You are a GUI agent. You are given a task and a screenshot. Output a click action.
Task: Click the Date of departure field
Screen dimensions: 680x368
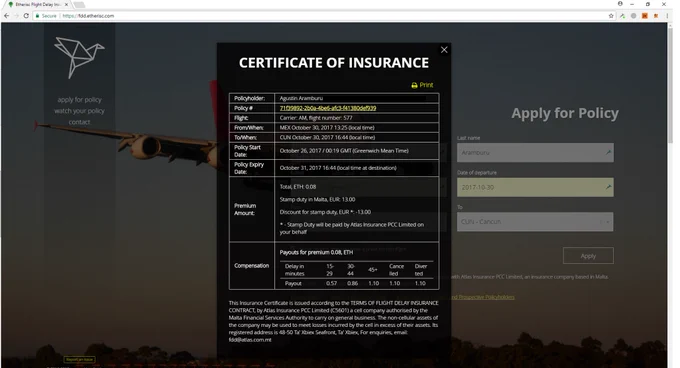535,187
